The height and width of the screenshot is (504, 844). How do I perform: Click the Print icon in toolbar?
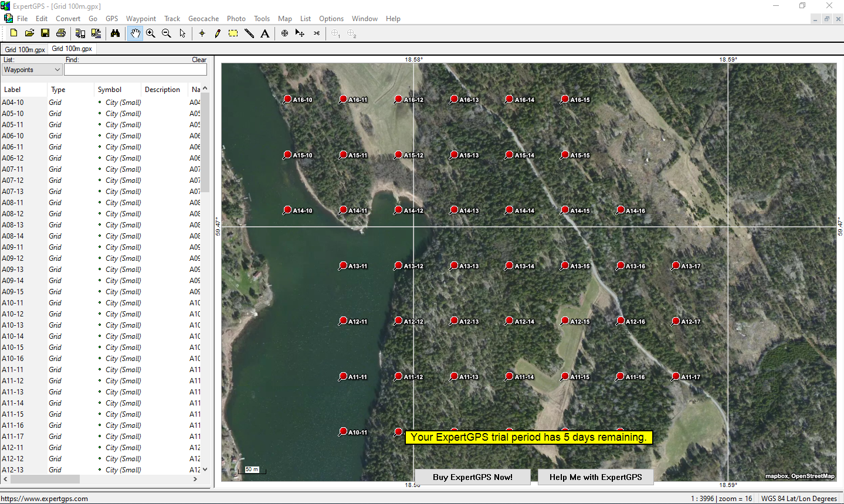61,33
